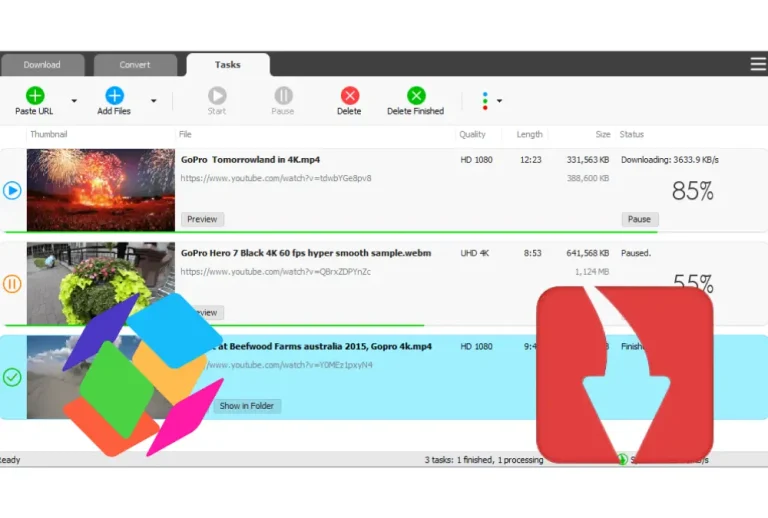This screenshot has width=768, height=518.
Task: Click the blue Add Files icon
Action: point(114,95)
